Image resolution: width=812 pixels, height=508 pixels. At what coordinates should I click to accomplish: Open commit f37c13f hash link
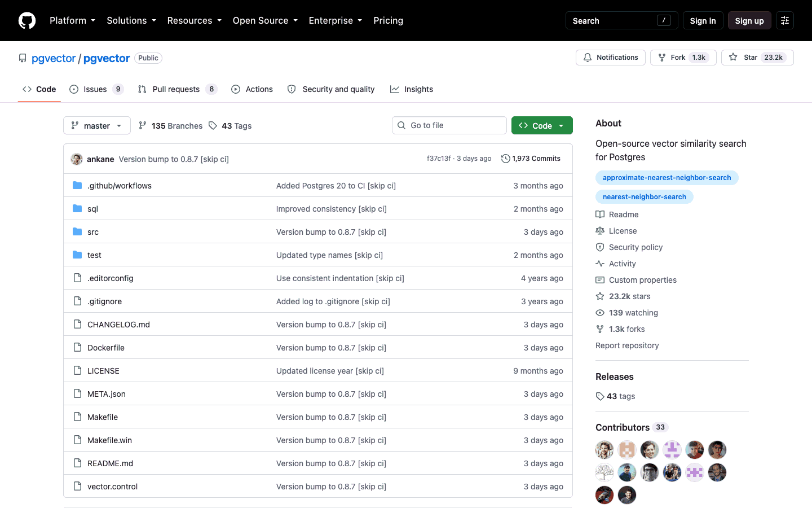coord(439,159)
